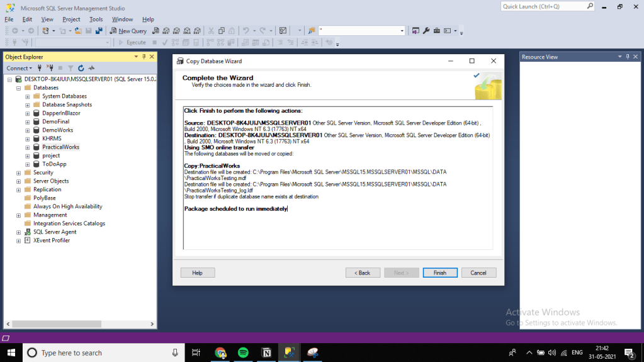Click the Activity Monitor icon in Object Explorer
The height and width of the screenshot is (362, 644).
[x=92, y=68]
